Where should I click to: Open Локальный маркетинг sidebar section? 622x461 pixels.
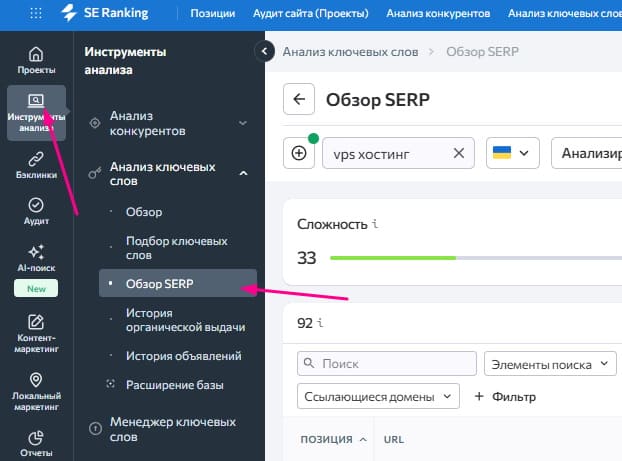pyautogui.click(x=36, y=392)
